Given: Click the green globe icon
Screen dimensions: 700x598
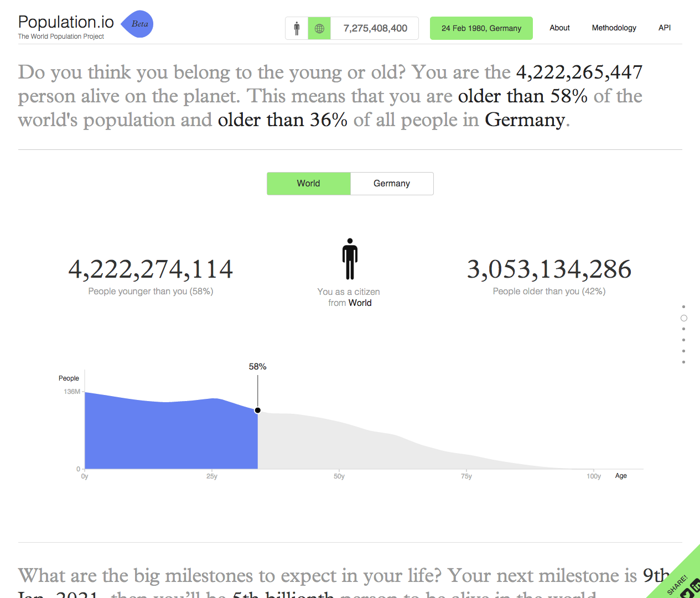Looking at the screenshot, I should (319, 28).
